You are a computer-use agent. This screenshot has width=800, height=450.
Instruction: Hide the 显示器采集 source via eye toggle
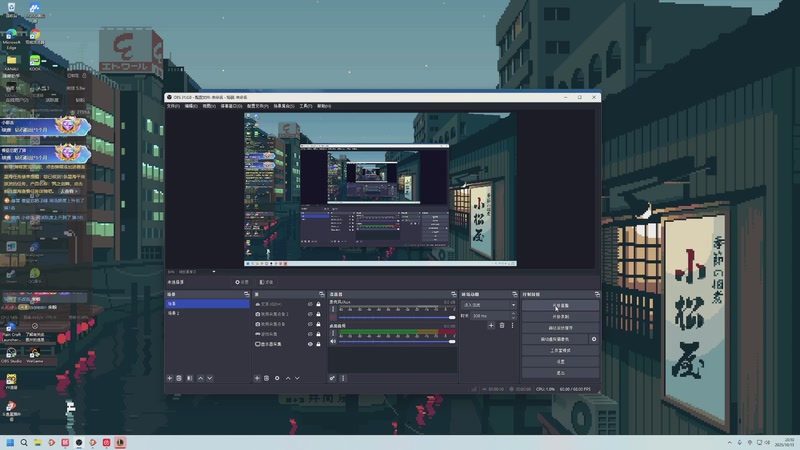click(310, 344)
